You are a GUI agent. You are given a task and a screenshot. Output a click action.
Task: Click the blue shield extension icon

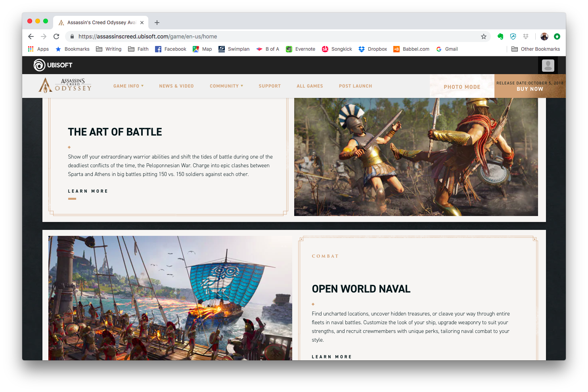pos(513,36)
